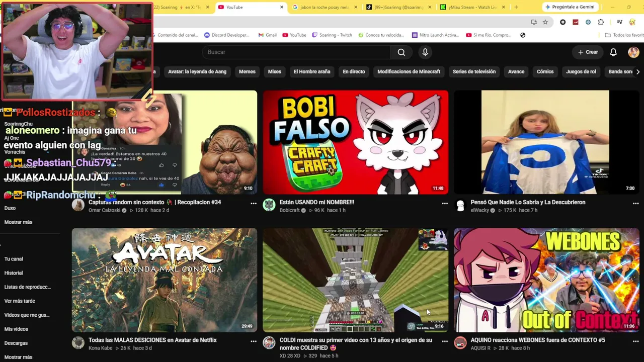Open 'Mis videos' in the sidebar
644x362 pixels.
[16, 329]
